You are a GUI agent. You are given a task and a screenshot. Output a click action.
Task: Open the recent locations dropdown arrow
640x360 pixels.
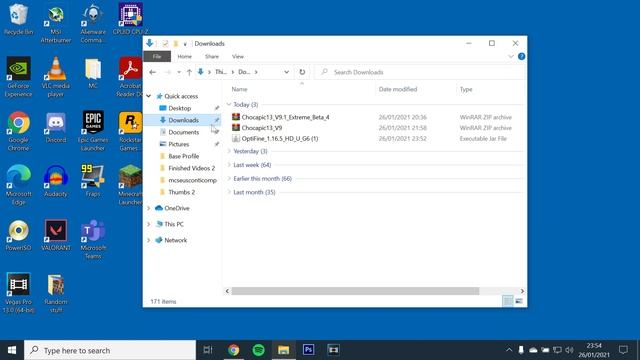(179, 72)
